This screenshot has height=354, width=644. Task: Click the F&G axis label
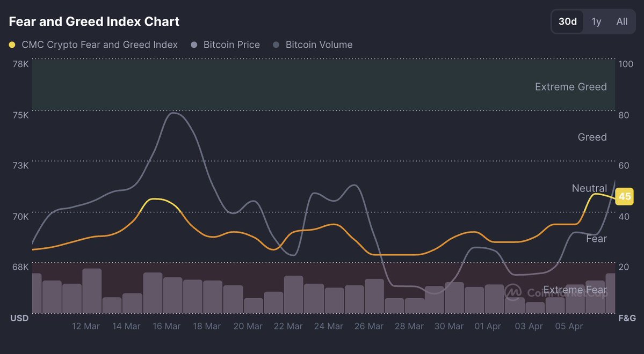point(626,318)
